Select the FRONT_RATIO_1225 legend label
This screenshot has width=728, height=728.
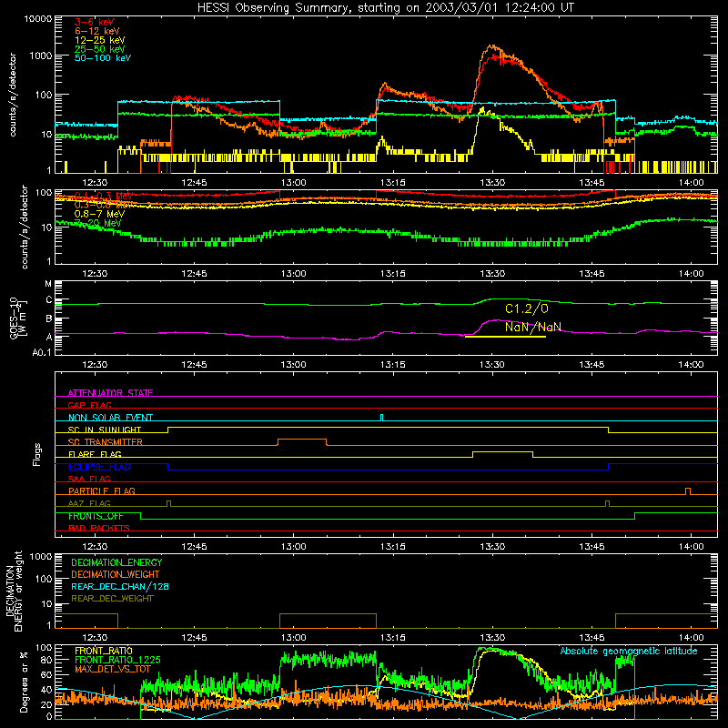[x=117, y=660]
